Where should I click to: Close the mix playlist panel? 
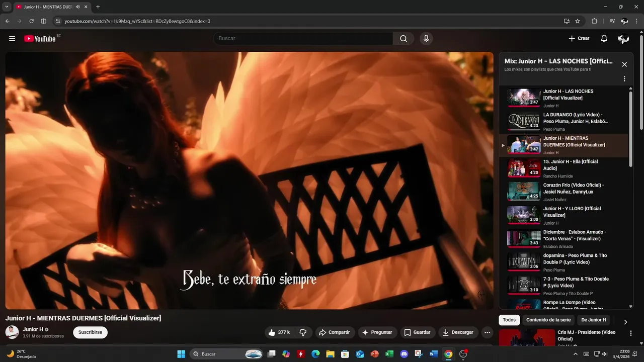coord(624,64)
